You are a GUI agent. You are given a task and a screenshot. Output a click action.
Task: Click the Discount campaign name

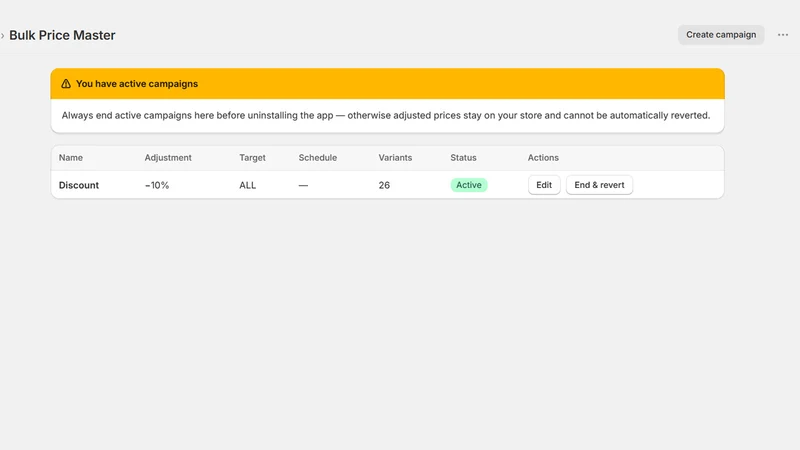79,185
